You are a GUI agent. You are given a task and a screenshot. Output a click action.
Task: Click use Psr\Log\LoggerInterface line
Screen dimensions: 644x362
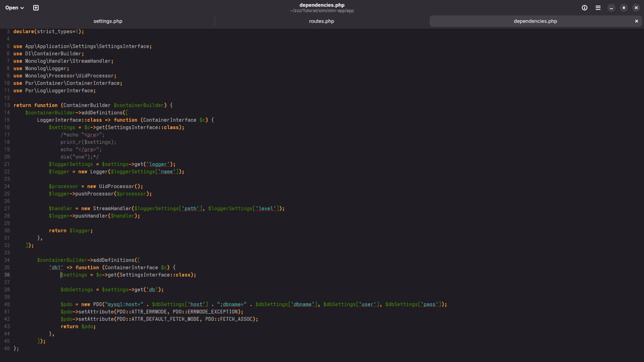[54, 90]
